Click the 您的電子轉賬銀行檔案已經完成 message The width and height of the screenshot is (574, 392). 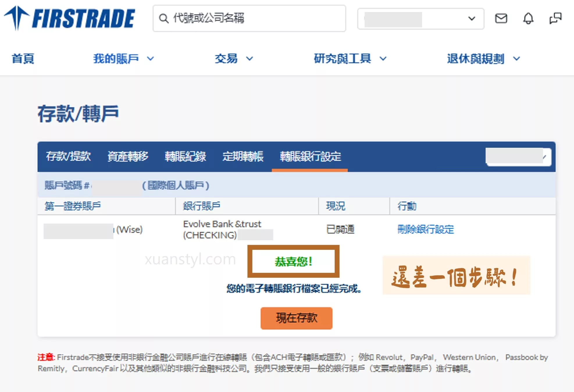(x=294, y=288)
